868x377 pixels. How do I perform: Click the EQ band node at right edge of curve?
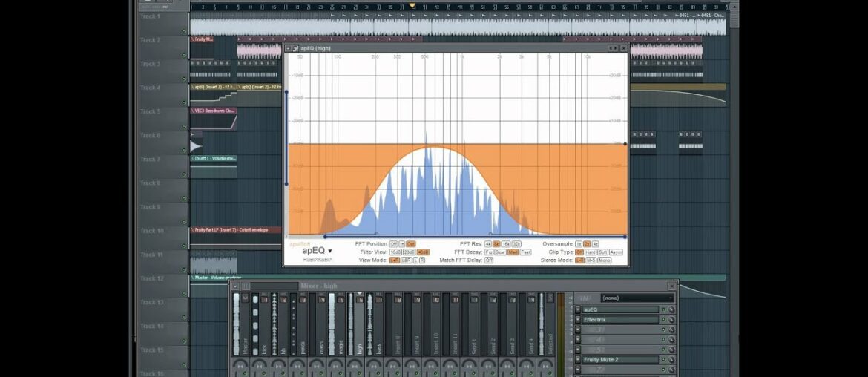point(625,144)
